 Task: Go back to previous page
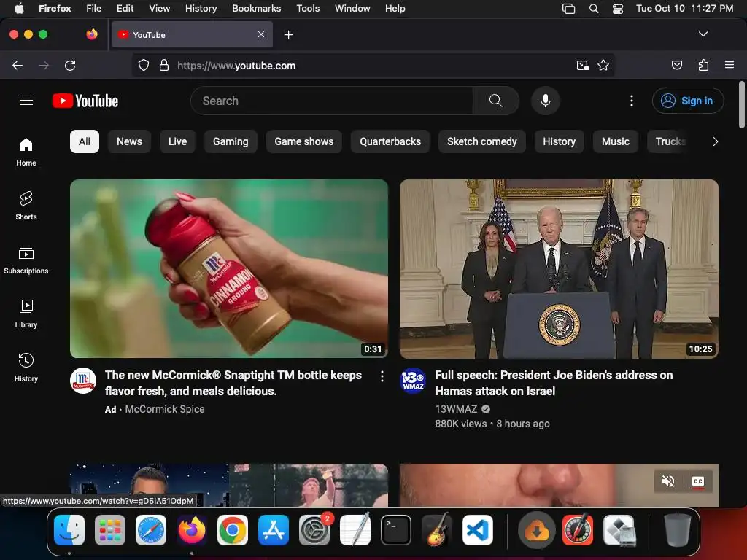point(18,65)
